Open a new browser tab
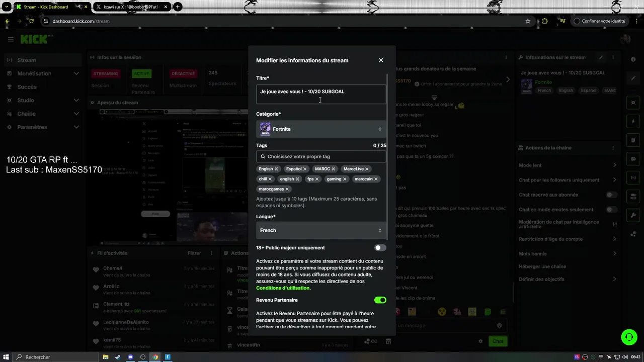Viewport: 644px width, 362px height. coord(178,7)
